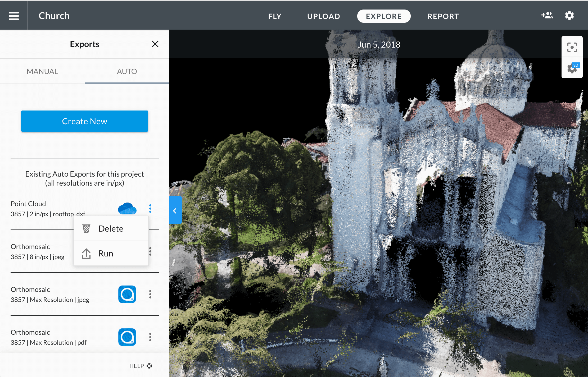Open the REPORT section

[443, 16]
